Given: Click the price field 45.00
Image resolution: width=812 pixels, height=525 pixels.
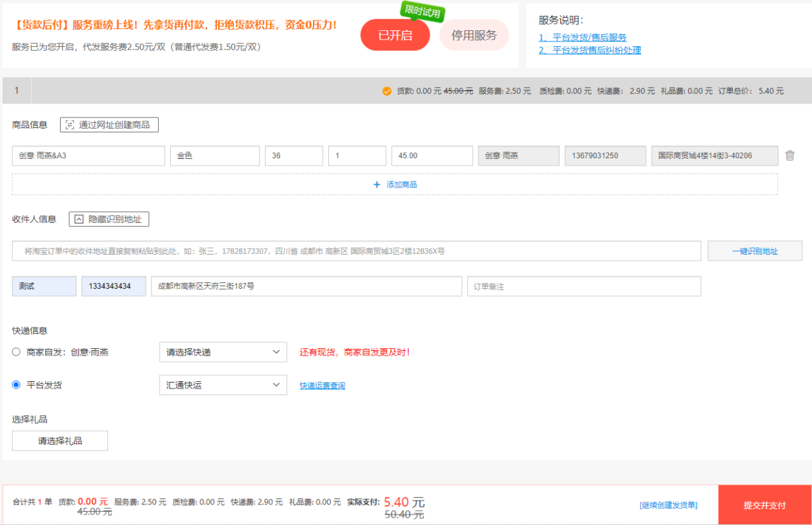Looking at the screenshot, I should tap(432, 156).
